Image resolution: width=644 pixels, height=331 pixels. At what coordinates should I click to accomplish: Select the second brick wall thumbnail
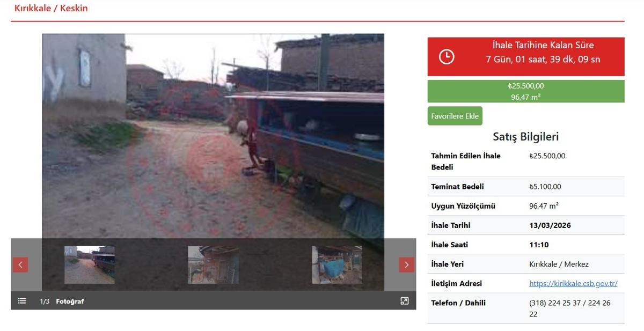[213, 264]
